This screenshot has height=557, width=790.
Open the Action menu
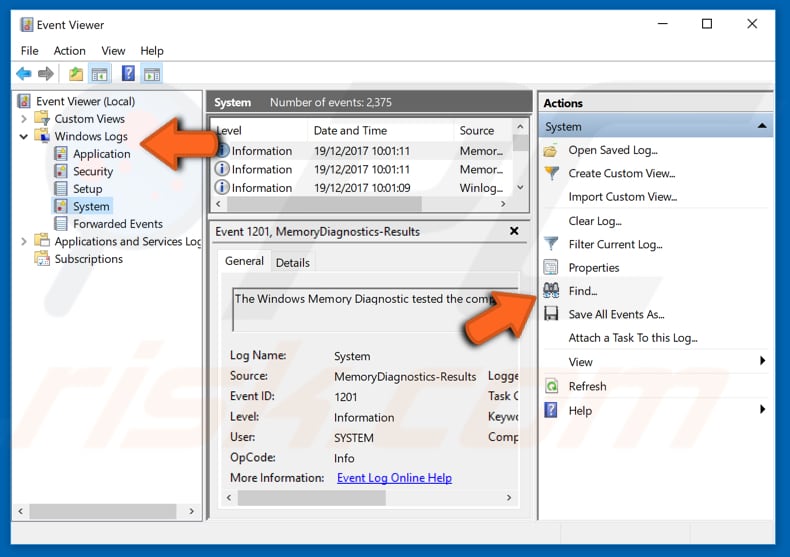tap(70, 51)
